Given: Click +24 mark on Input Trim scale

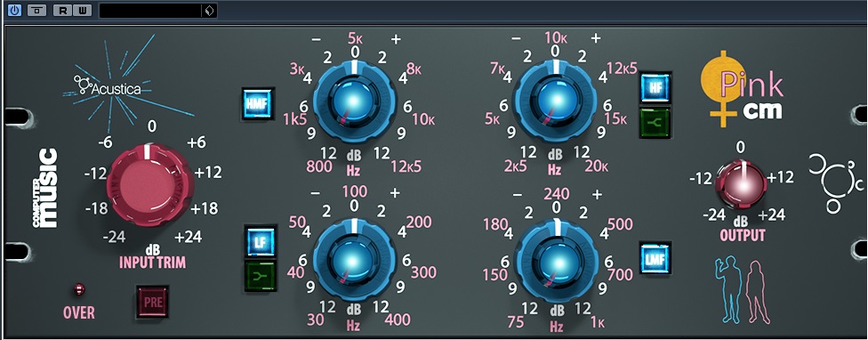Looking at the screenshot, I should [189, 237].
